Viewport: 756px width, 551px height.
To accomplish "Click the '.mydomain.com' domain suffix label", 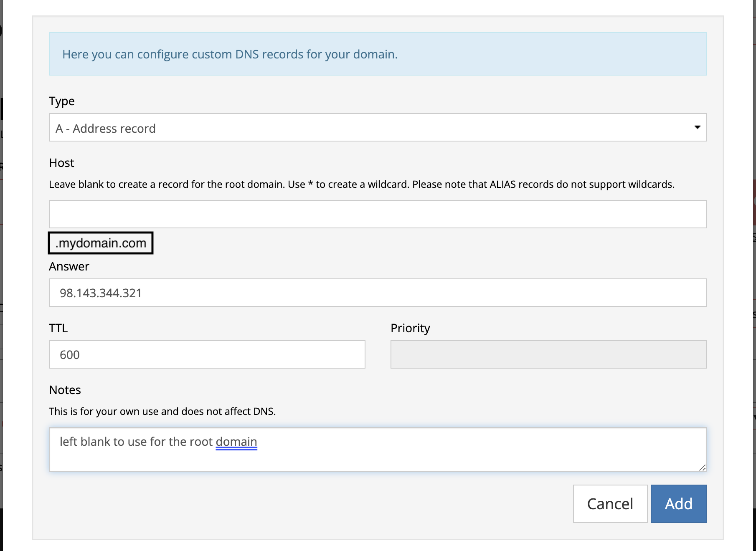I will pos(100,243).
